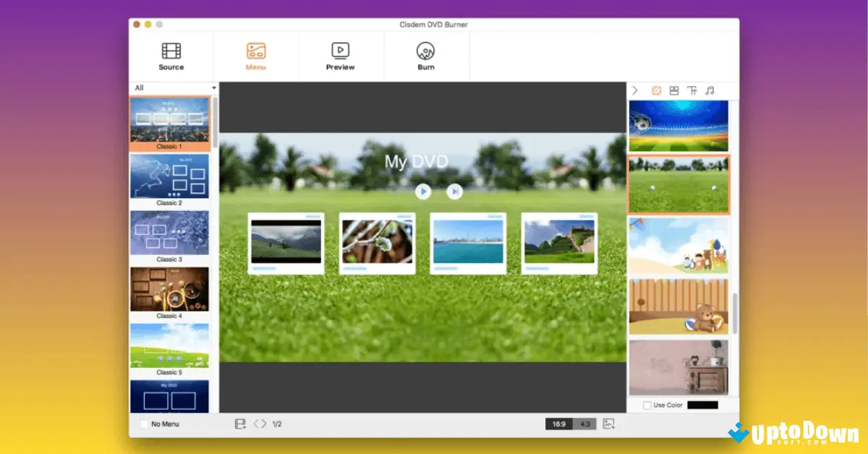The height and width of the screenshot is (454, 868).
Task: Collapse the right panel with chevron arrow
Action: point(635,90)
